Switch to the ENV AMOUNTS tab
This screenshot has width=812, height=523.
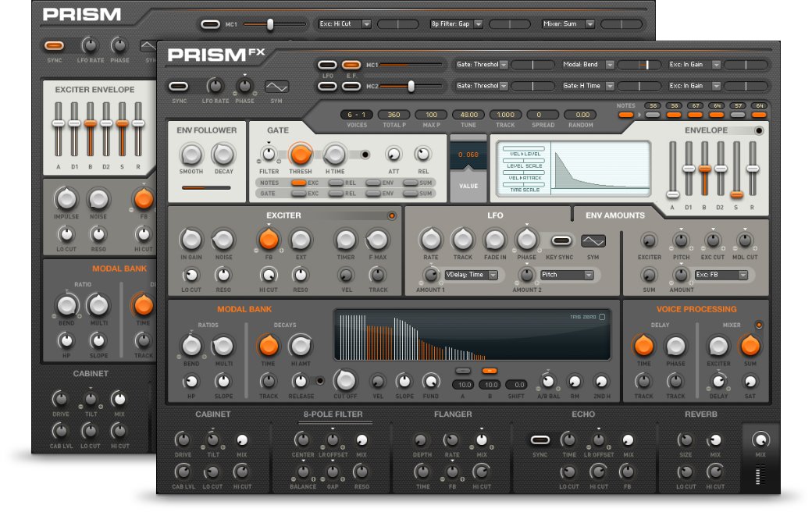[x=615, y=215]
